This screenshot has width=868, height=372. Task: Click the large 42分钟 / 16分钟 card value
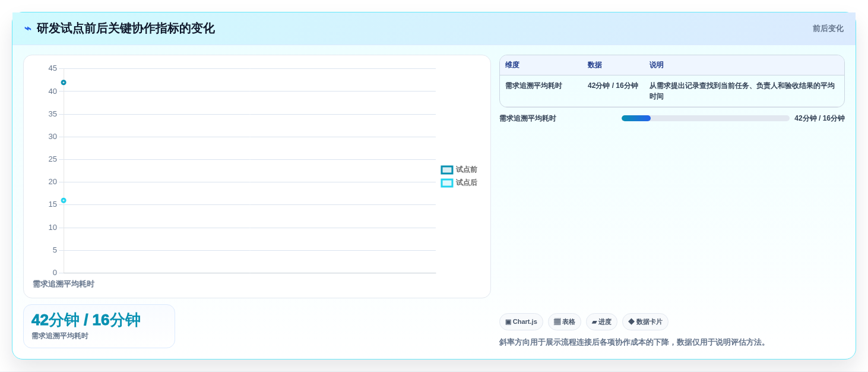[x=85, y=320]
